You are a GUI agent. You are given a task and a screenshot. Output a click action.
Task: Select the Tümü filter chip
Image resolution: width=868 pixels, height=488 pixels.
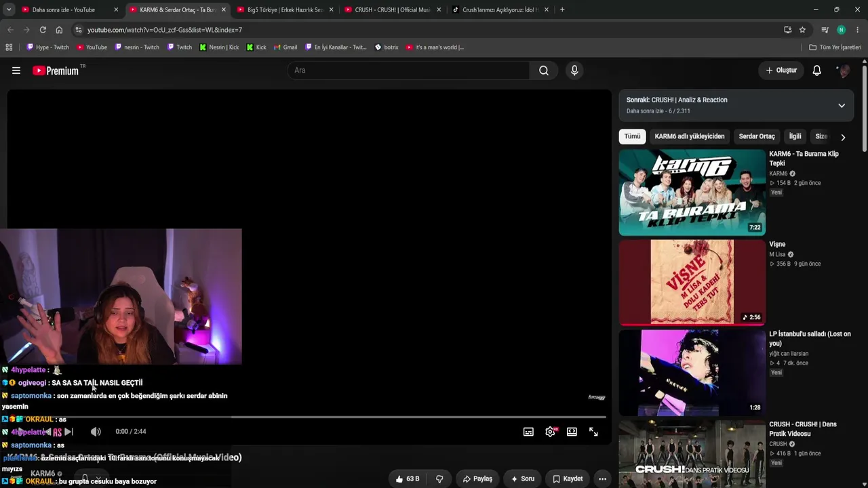(632, 136)
